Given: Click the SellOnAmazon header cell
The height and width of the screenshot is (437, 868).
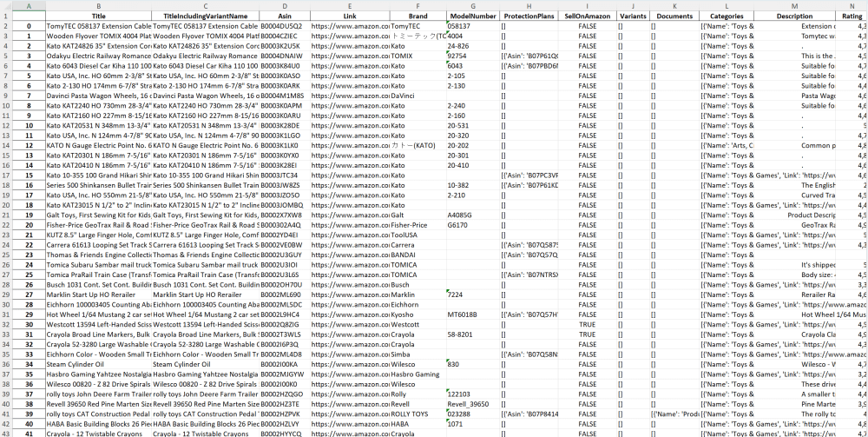Looking at the screenshot, I should (588, 16).
